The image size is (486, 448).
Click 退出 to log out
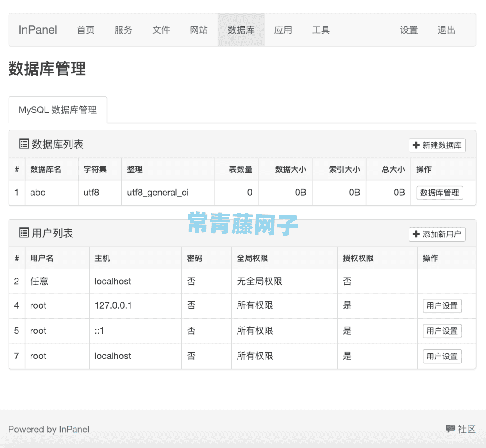tap(446, 30)
